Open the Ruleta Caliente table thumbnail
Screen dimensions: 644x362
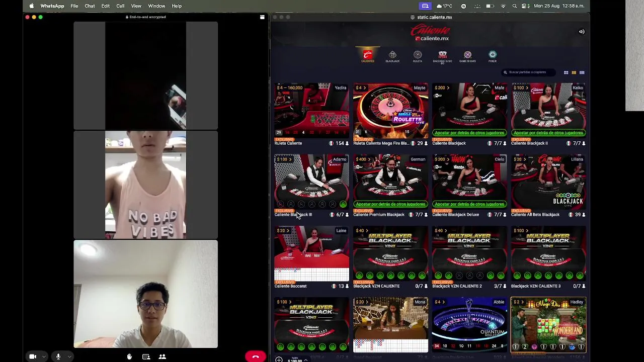[311, 111]
